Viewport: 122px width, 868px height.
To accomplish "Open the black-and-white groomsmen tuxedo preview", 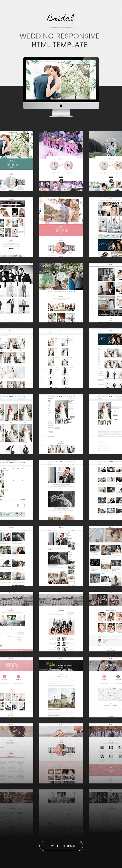I will point(17,293).
